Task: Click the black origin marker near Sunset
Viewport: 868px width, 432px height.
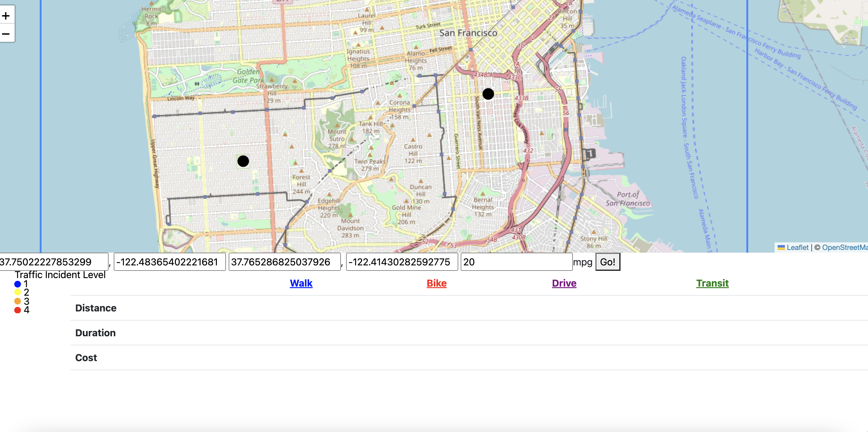Action: (243, 161)
